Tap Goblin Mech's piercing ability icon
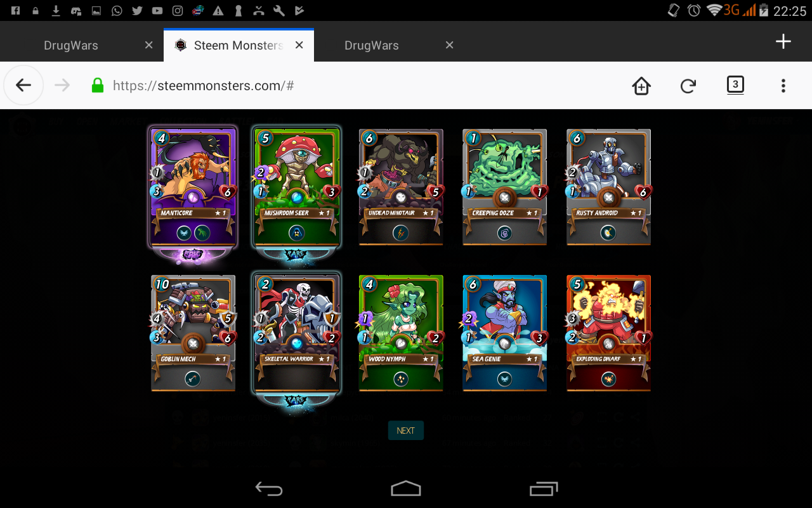This screenshot has height=508, width=812. 193,379
